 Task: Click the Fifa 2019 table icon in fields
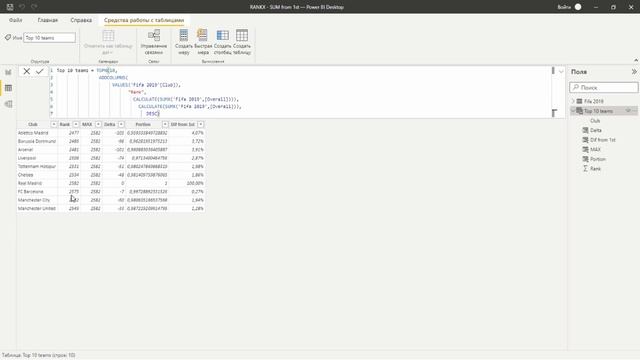[x=579, y=101]
